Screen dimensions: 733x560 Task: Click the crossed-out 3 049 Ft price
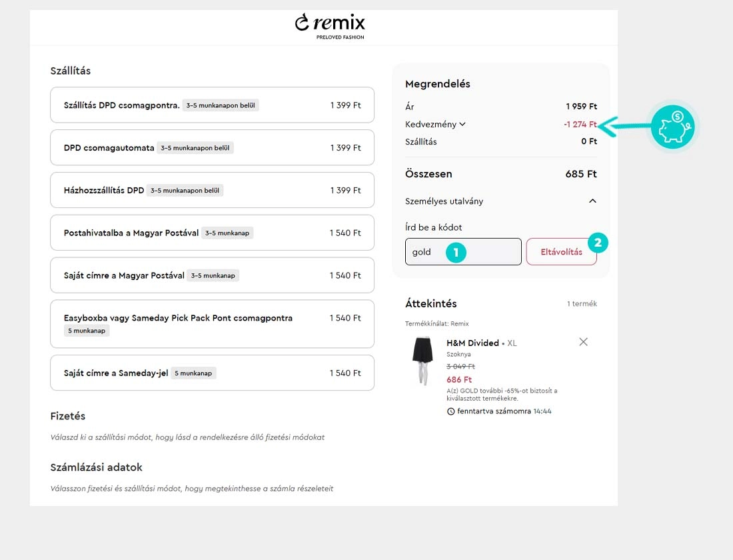tap(460, 366)
